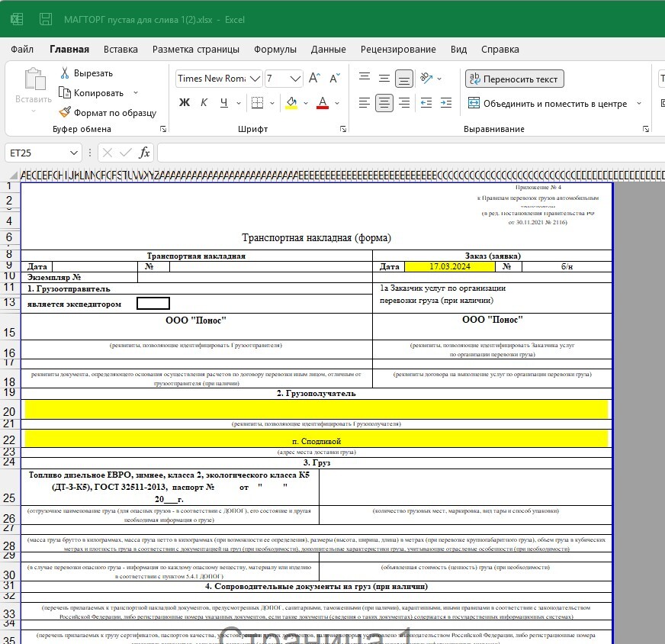Select row header 25

(9, 487)
